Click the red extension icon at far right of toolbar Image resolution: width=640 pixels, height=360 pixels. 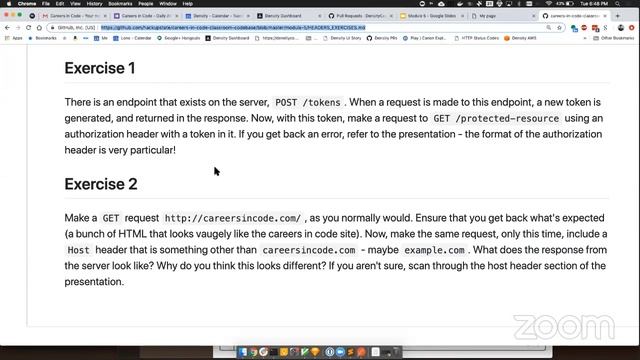[632, 28]
